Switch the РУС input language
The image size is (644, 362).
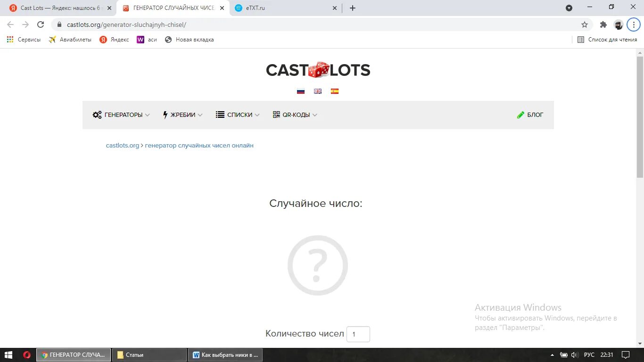589,355
